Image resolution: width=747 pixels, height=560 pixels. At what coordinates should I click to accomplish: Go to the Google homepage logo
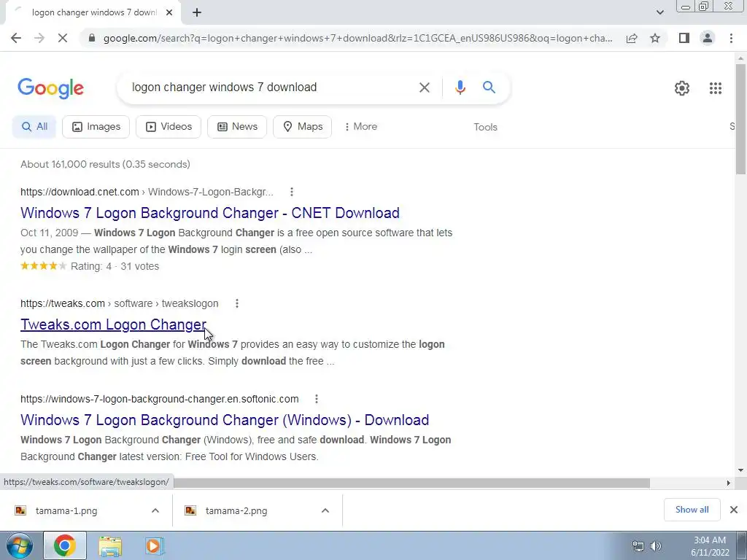[50, 88]
